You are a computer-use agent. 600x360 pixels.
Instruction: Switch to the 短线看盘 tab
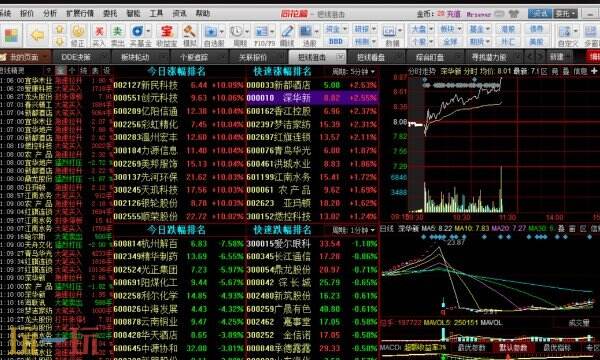click(x=371, y=57)
